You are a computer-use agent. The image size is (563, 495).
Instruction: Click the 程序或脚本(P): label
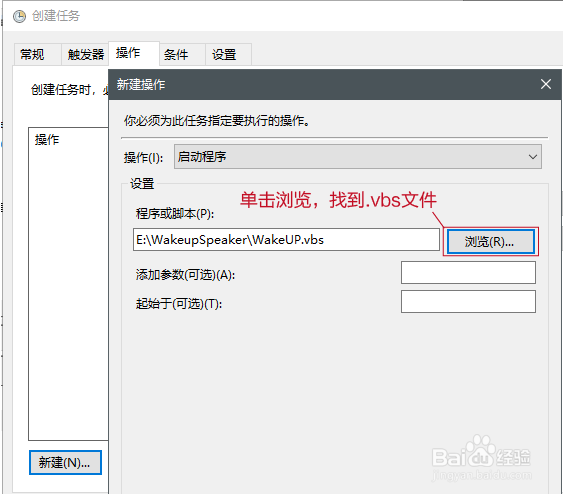tap(175, 214)
